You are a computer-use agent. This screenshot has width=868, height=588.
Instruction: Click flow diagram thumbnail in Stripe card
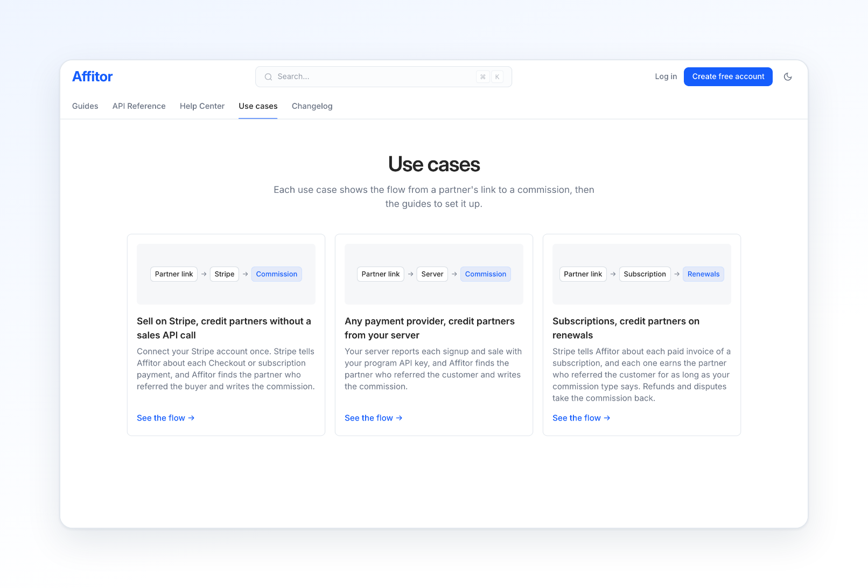226,274
